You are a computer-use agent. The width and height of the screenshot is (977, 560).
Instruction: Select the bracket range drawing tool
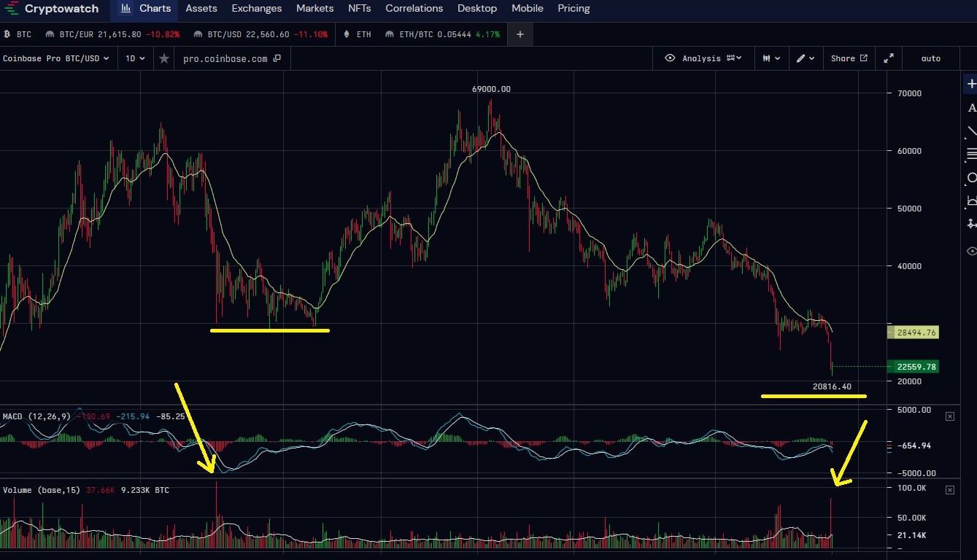[x=971, y=201]
